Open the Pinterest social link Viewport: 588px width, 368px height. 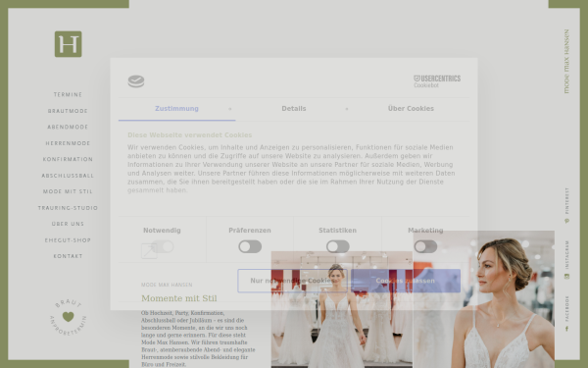pos(566,205)
